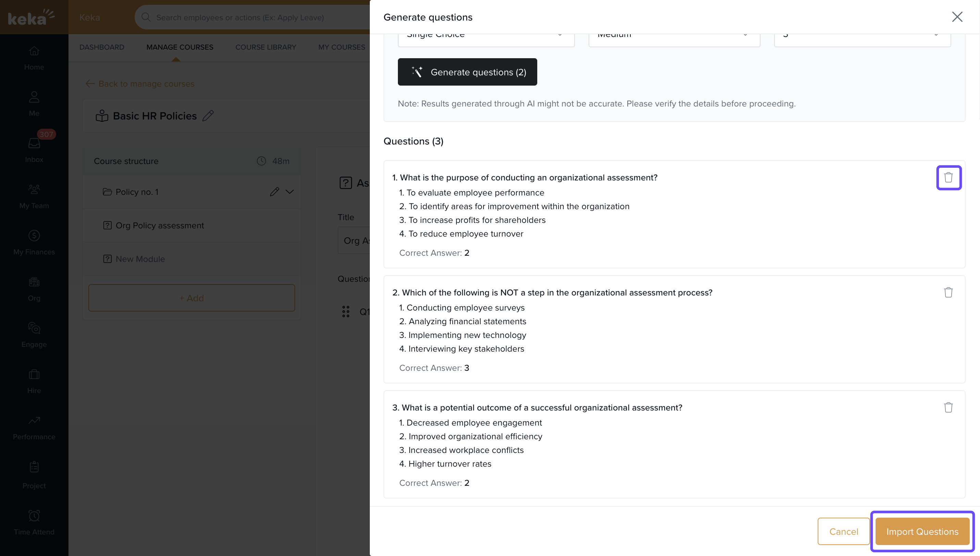Select Org Policy assessment module
This screenshot has height=556, width=980.
(x=160, y=225)
